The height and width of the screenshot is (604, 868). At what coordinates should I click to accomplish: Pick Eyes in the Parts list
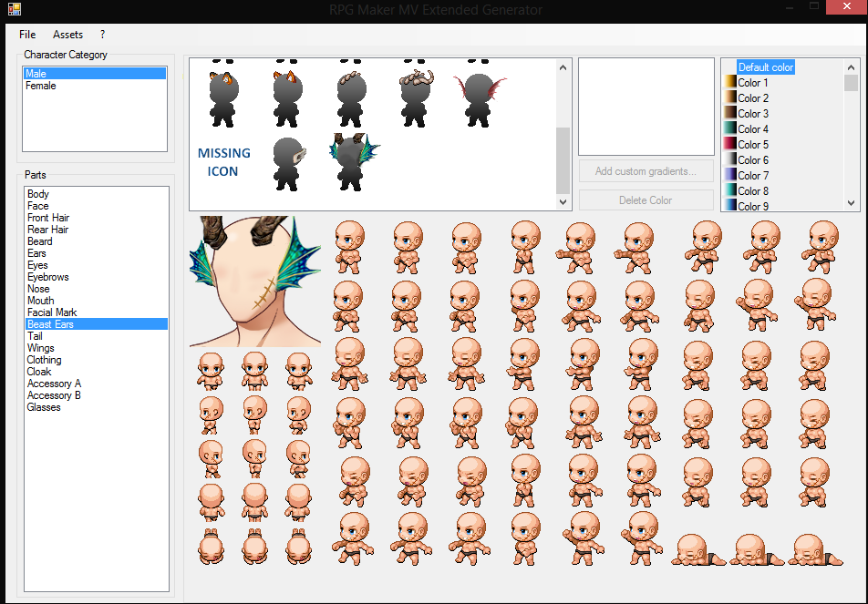[x=97, y=265]
